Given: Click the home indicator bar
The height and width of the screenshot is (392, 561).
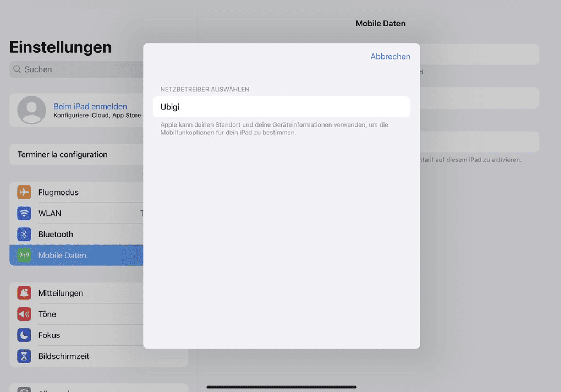Looking at the screenshot, I should click(281, 387).
